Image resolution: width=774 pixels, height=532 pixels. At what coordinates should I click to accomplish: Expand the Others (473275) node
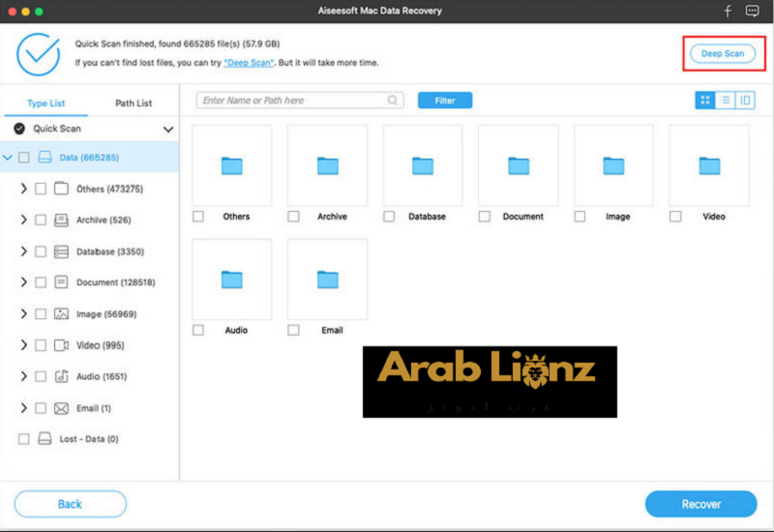(x=23, y=189)
